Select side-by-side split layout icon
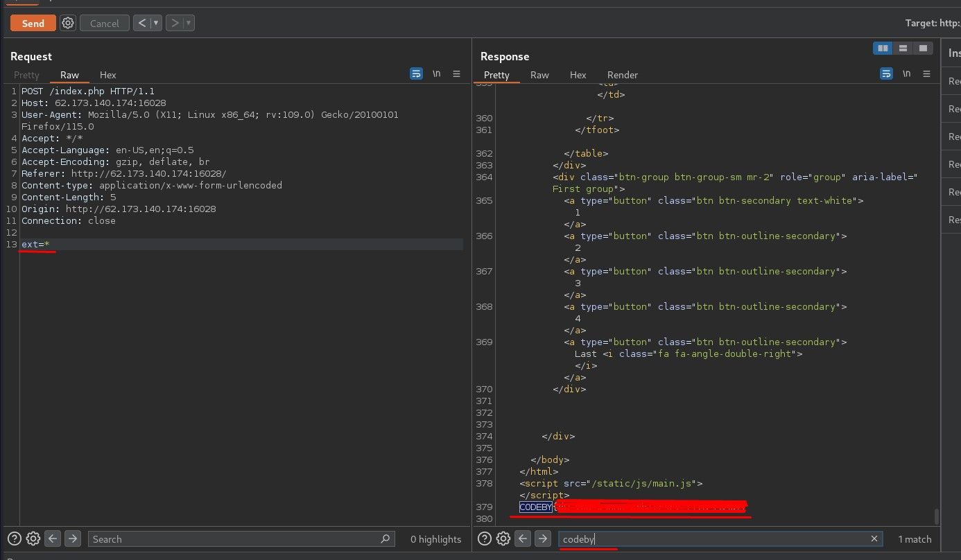The height and width of the screenshot is (560, 961). [883, 49]
